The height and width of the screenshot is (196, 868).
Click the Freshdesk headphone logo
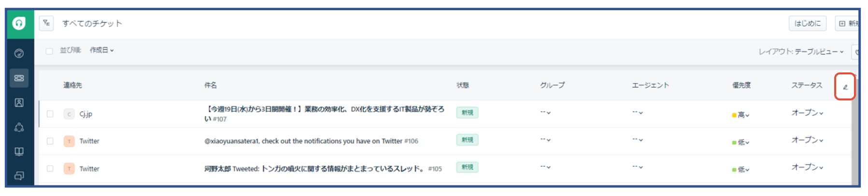point(19,23)
